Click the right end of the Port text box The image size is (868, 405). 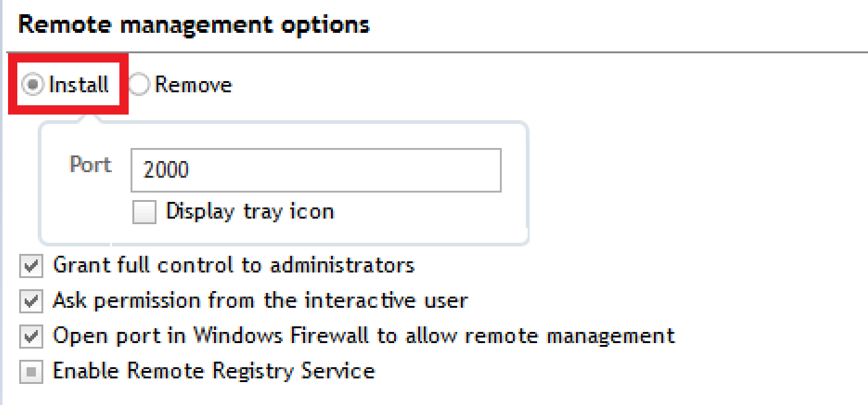(x=489, y=170)
